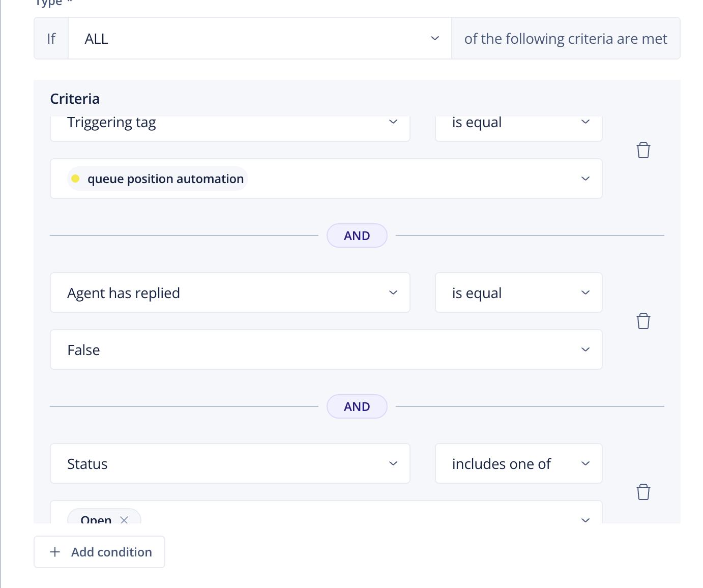Image resolution: width=703 pixels, height=588 pixels.
Task: Select the Open status chip label
Action: point(96,519)
